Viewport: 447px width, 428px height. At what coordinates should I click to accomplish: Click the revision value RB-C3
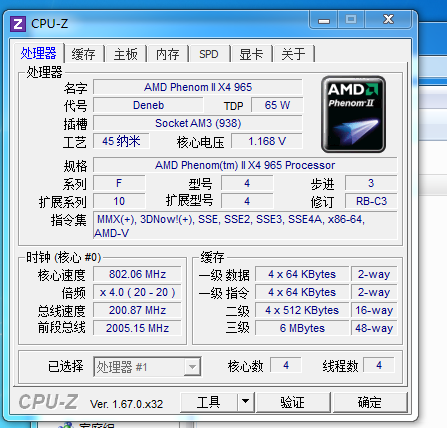pos(371,201)
